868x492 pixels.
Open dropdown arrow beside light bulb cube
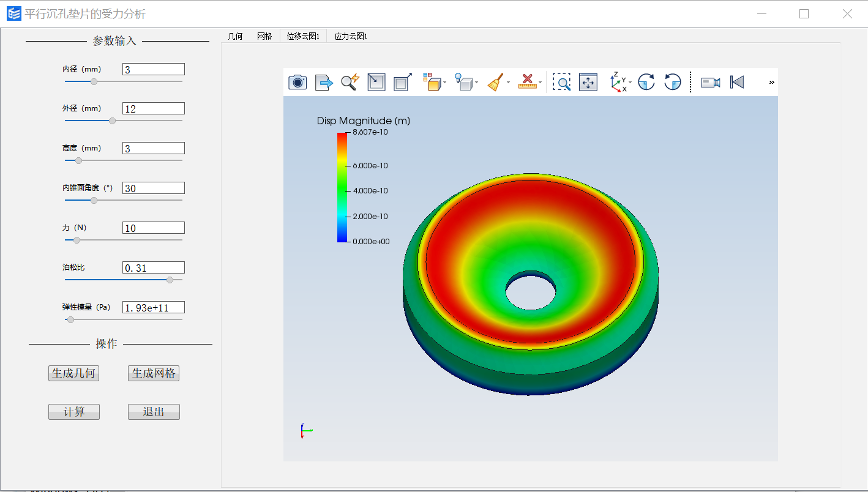(x=477, y=83)
